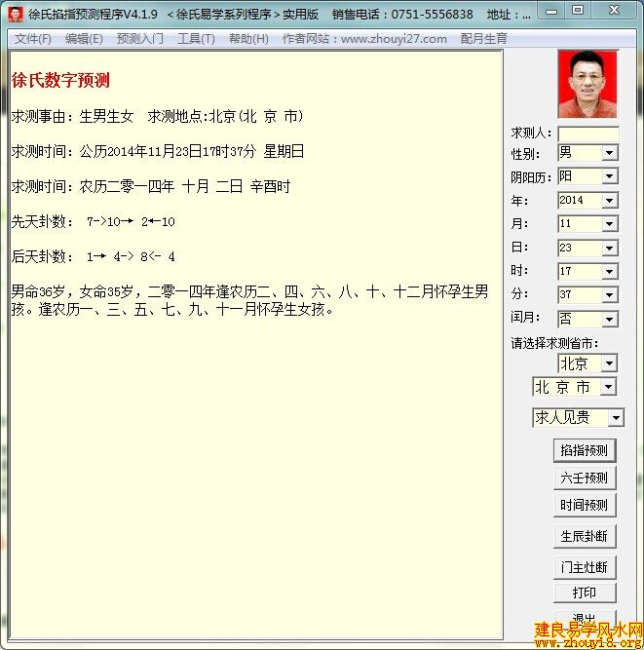Click the 打印 print button
Screen dimensions: 644x650
pos(585,593)
